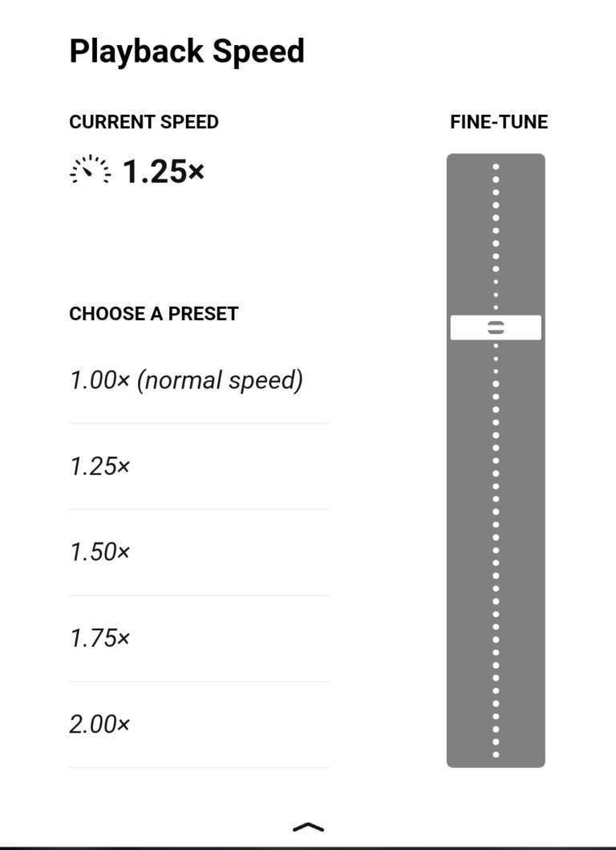This screenshot has height=850, width=616.
Task: Click the vertical midpoint of the fine-tune track
Action: coord(496,461)
